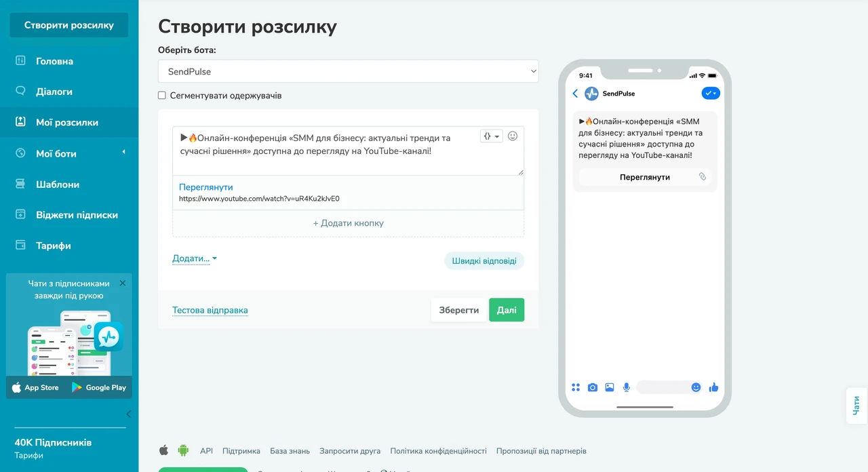Click the green Далі button

507,310
